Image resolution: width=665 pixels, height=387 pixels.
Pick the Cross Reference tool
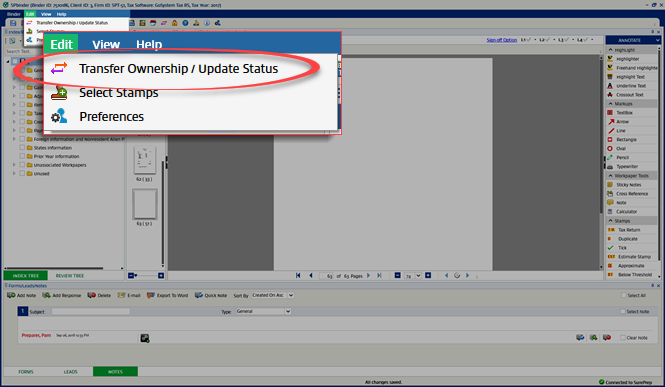tap(631, 194)
